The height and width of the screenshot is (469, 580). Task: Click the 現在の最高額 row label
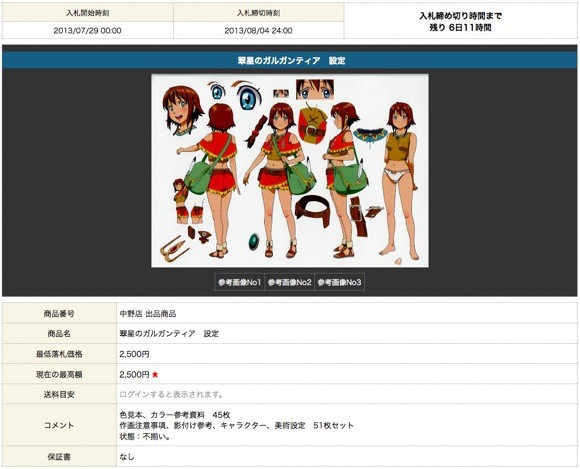59,374
